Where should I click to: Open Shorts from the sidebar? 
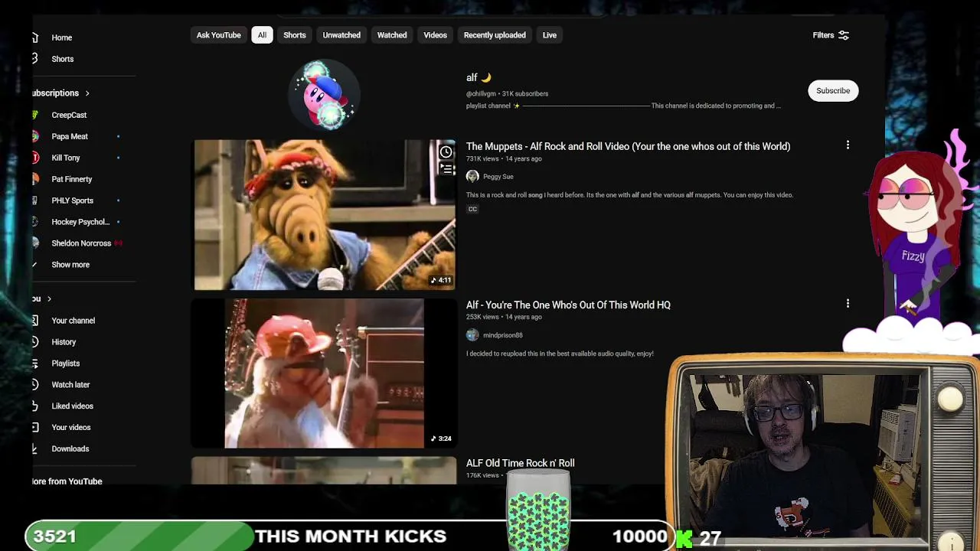pos(63,59)
